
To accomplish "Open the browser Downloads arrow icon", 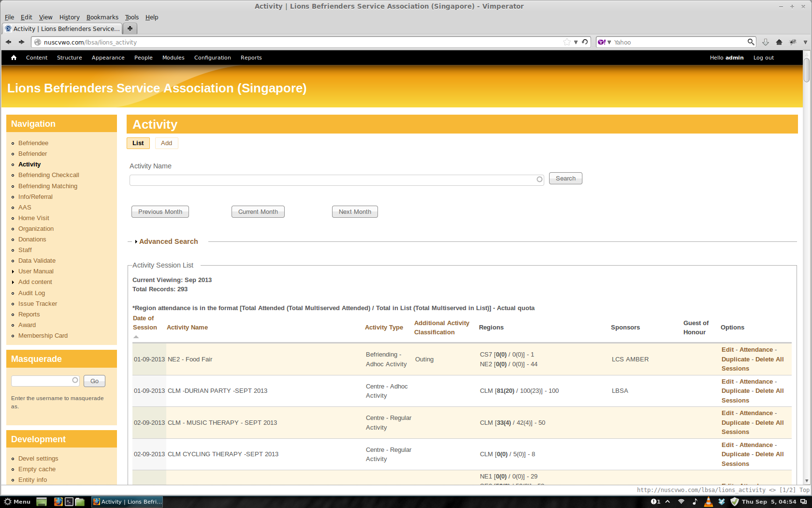I will tap(766, 42).
